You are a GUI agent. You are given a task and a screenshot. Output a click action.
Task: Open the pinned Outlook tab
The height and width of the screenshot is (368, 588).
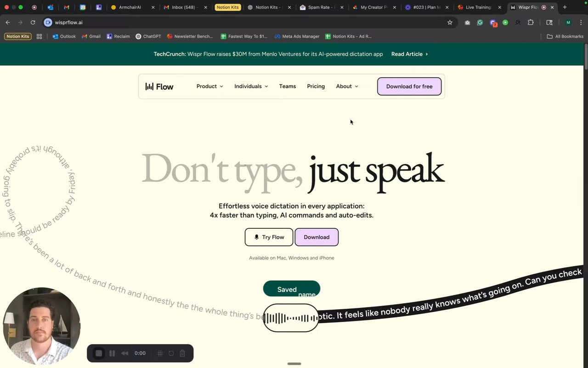point(51,7)
